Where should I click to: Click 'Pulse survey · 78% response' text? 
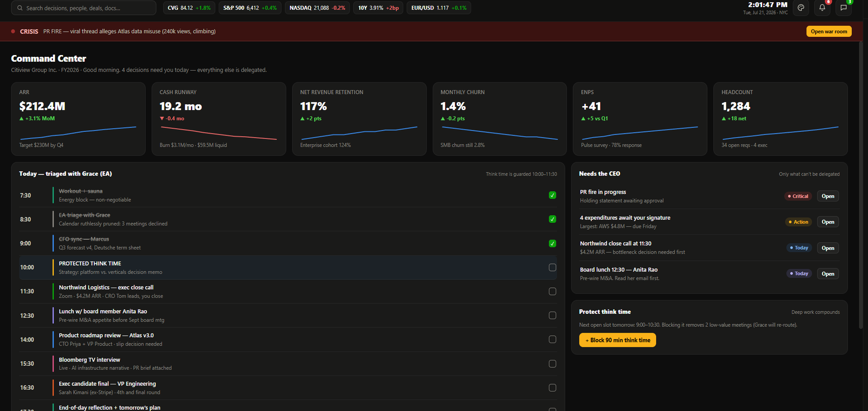coord(611,145)
